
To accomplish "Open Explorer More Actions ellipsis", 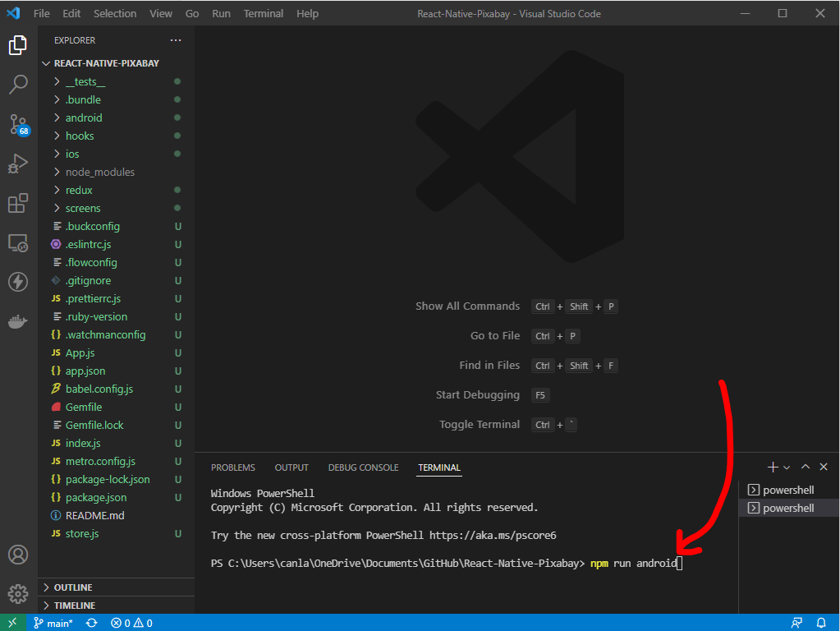I will (x=175, y=39).
